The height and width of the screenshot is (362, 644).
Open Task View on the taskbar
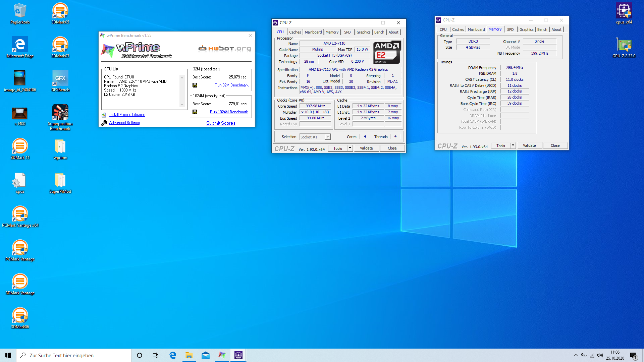coord(156,355)
